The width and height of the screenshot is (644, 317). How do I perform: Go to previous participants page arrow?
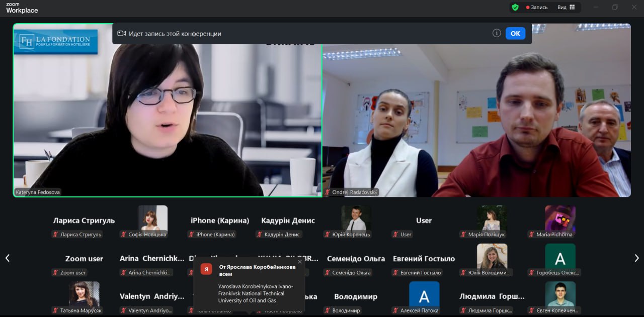tap(8, 258)
